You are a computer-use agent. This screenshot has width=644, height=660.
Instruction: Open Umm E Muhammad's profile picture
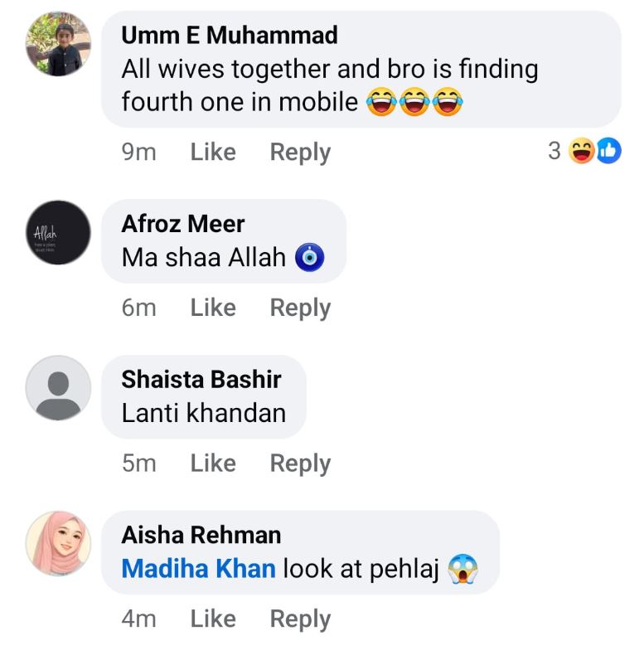tap(57, 46)
